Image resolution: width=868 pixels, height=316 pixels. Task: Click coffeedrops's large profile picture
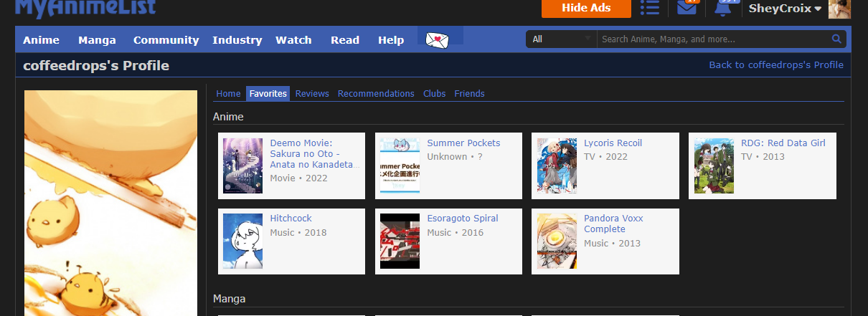110,203
